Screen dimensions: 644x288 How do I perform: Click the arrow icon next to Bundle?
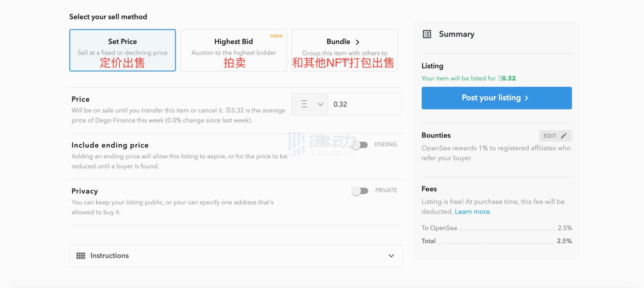tap(358, 42)
